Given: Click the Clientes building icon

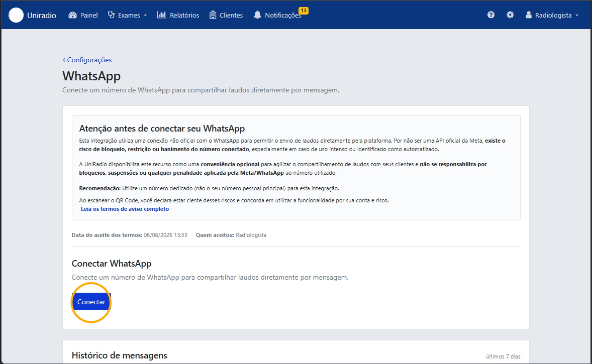Looking at the screenshot, I should coord(213,15).
